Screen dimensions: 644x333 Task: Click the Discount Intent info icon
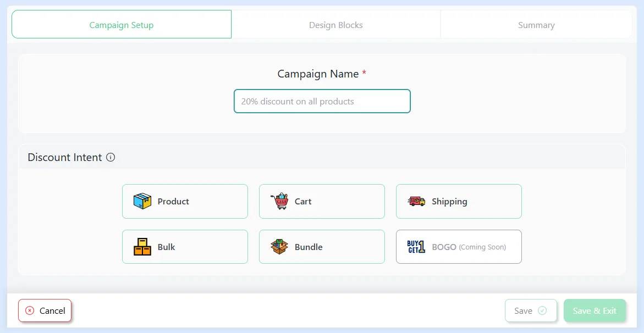111,157
